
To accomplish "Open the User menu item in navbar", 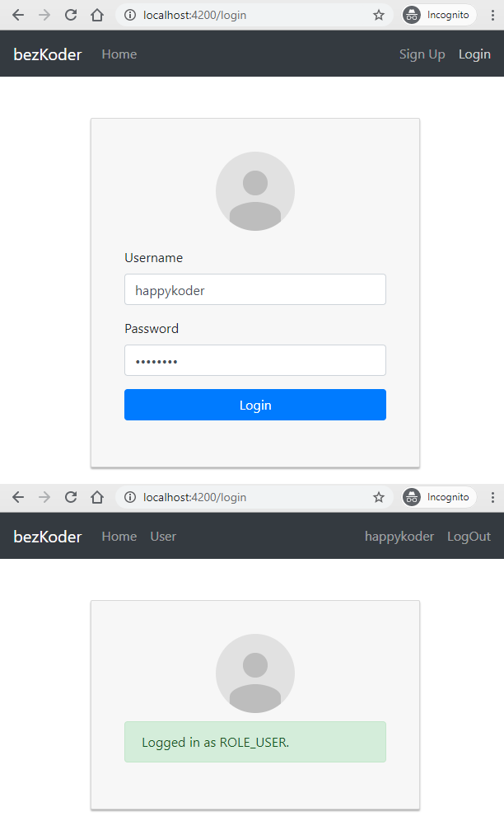I will pyautogui.click(x=163, y=536).
